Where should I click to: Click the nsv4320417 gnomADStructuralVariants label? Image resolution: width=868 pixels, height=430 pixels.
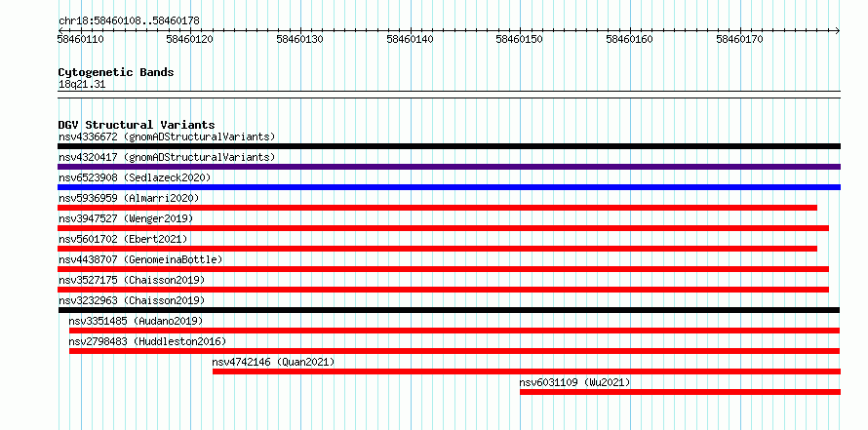click(x=167, y=157)
